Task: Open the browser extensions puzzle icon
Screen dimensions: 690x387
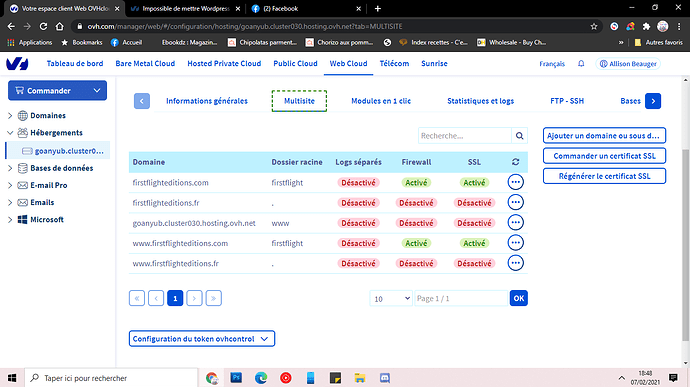Action: 646,26
